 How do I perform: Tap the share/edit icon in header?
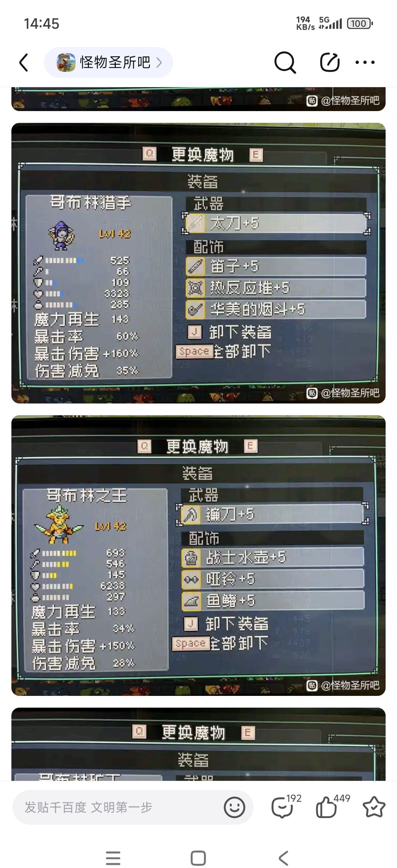(330, 62)
